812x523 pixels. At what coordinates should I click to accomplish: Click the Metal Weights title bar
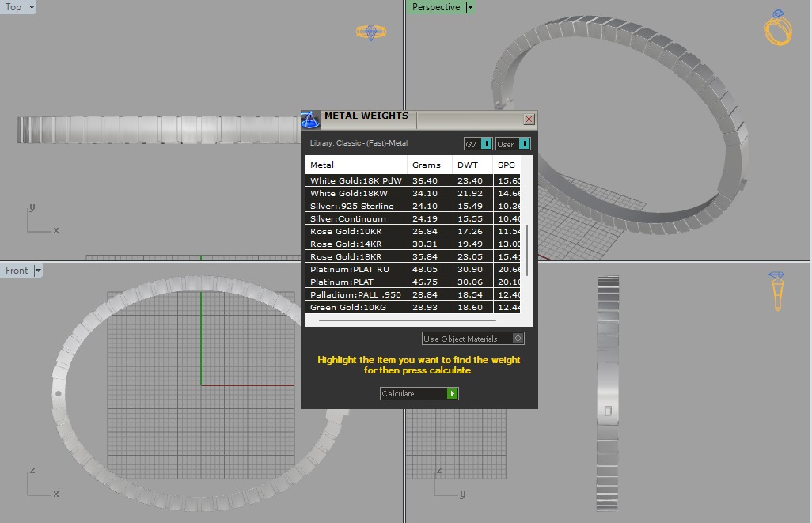[421, 119]
